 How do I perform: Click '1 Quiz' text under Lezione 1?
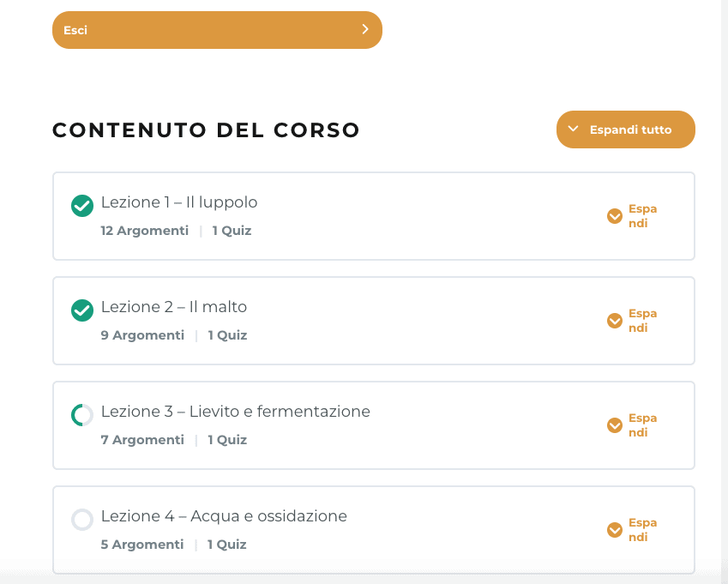(232, 231)
